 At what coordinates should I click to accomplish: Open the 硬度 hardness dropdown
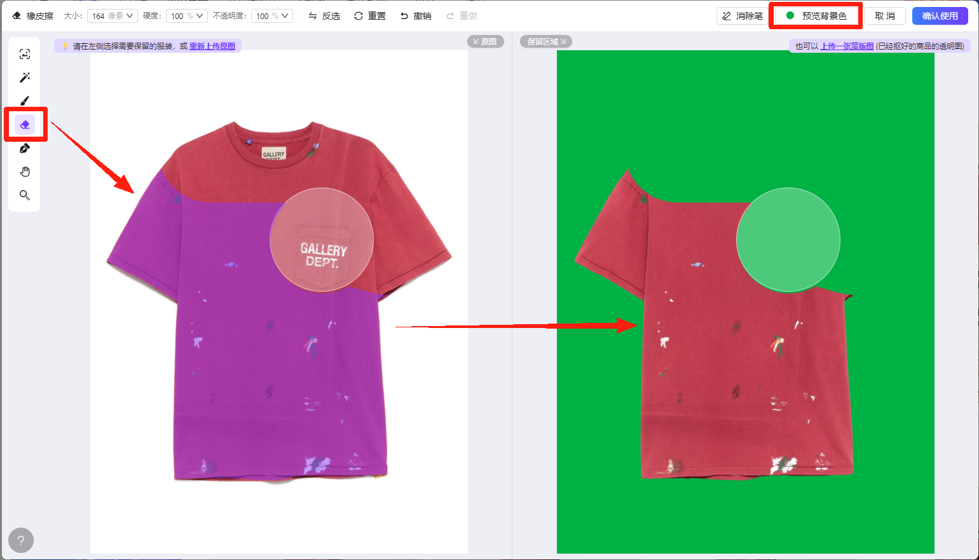click(x=188, y=16)
